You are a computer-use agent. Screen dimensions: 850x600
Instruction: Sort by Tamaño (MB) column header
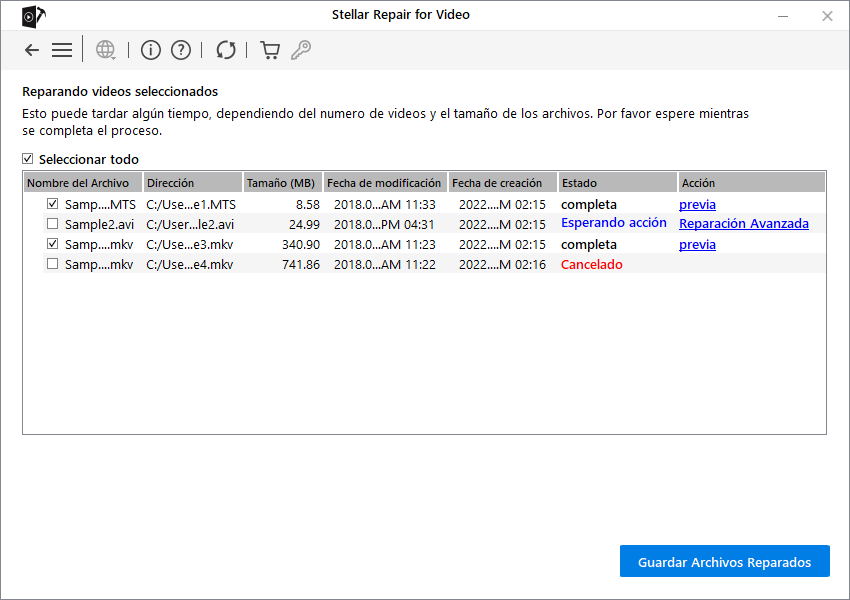click(283, 183)
